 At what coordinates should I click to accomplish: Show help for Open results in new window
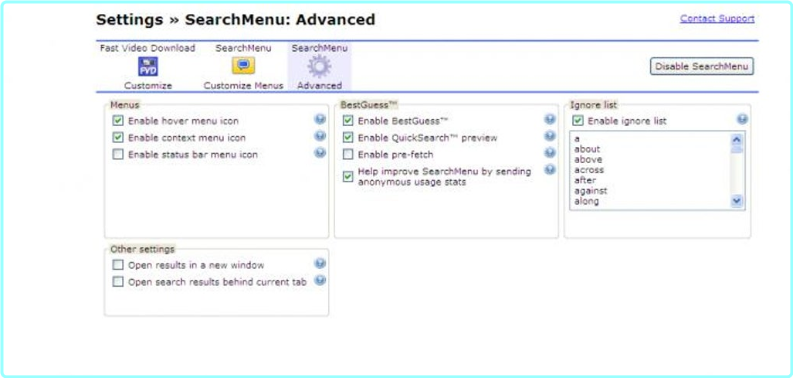tap(320, 263)
